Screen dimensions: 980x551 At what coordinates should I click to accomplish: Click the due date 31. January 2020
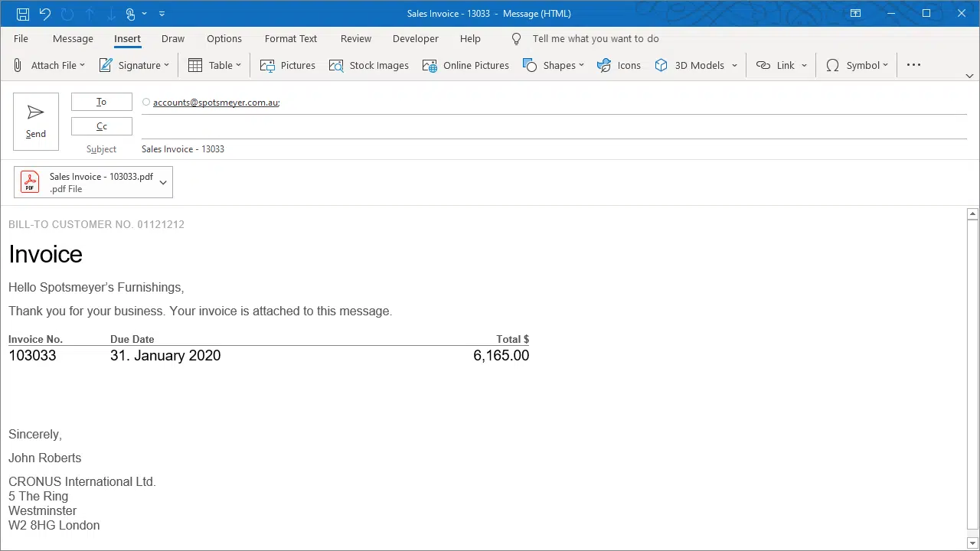click(165, 356)
